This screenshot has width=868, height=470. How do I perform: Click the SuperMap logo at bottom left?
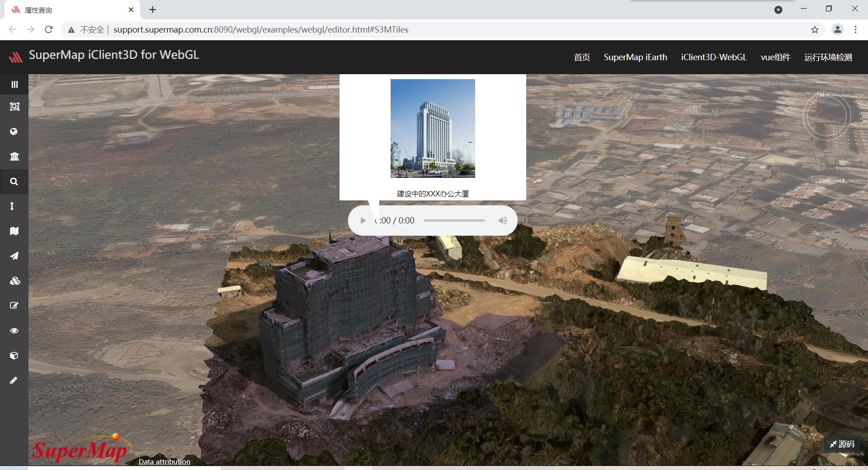pos(81,448)
